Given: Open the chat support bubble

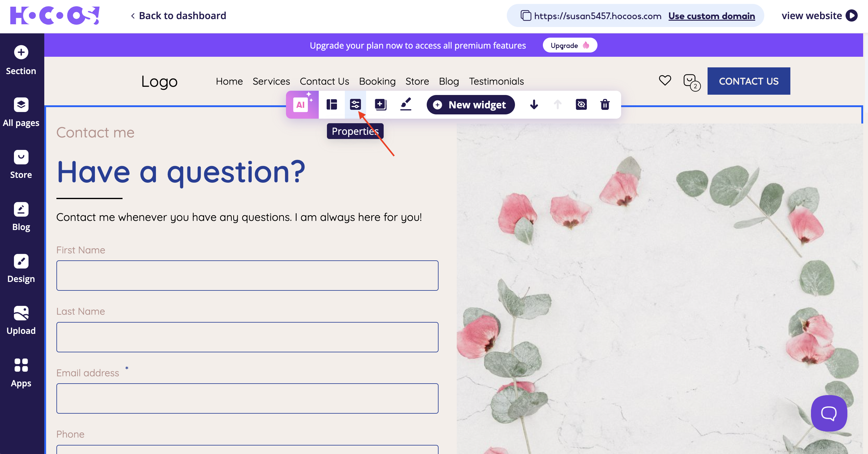Looking at the screenshot, I should pyautogui.click(x=829, y=413).
